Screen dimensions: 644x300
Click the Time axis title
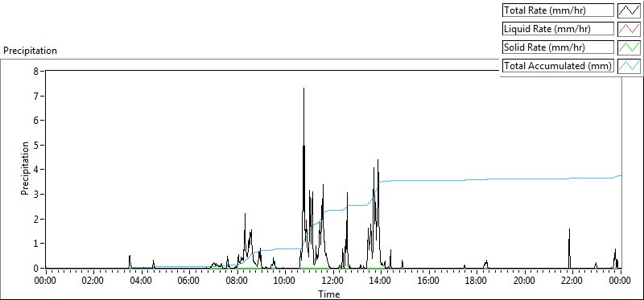click(329, 294)
